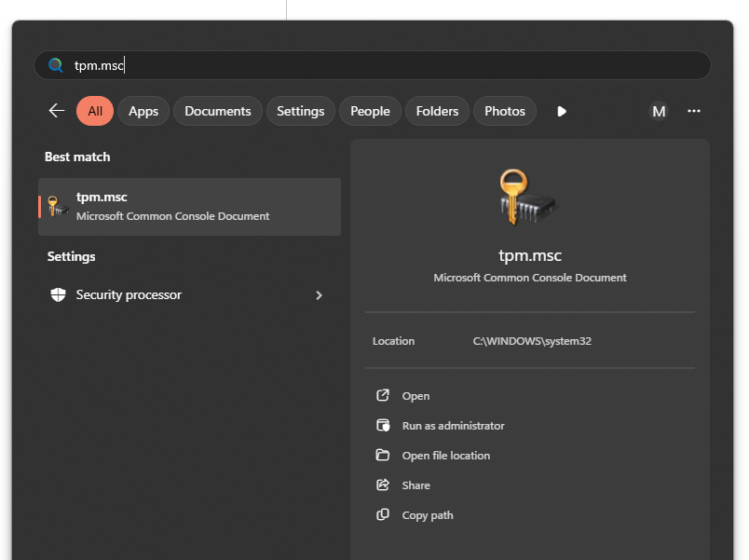The image size is (749, 560).
Task: Select the Photos filter tab
Action: (505, 111)
